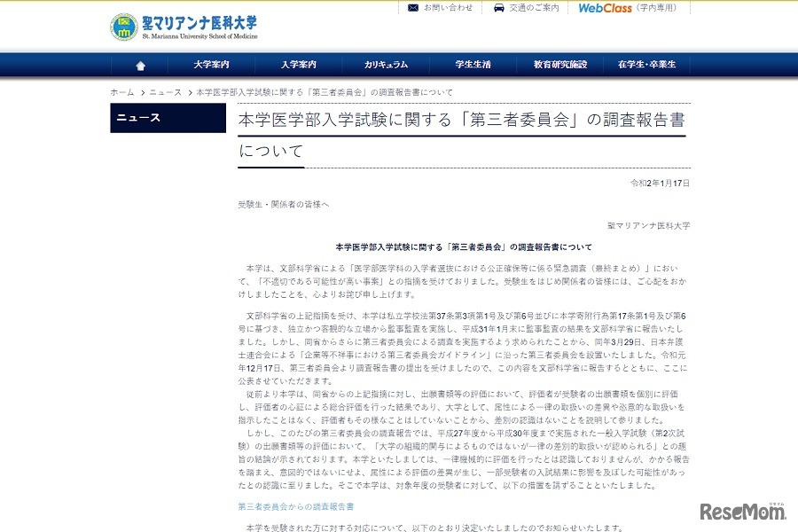This screenshot has height=532, width=798.
Task: Expand the 教育研究施設 menu
Action: (x=559, y=64)
